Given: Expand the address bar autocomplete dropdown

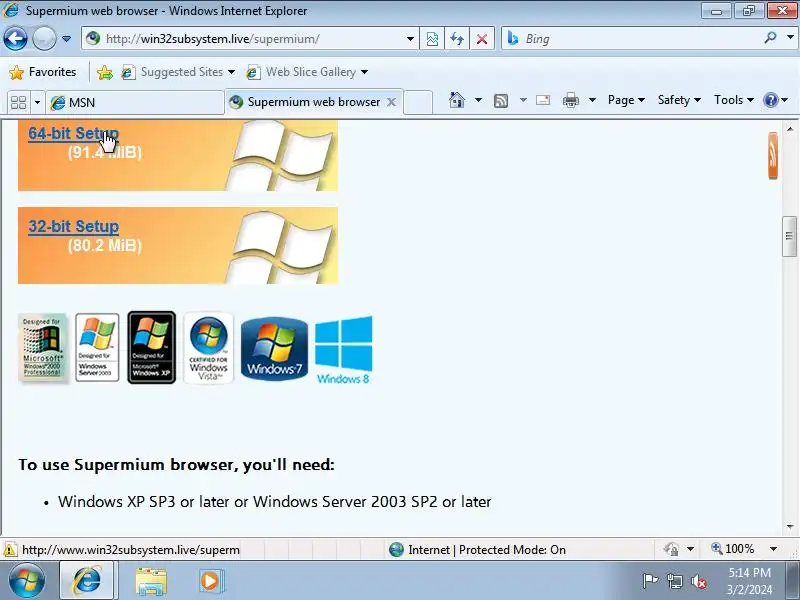Looking at the screenshot, I should pos(410,39).
